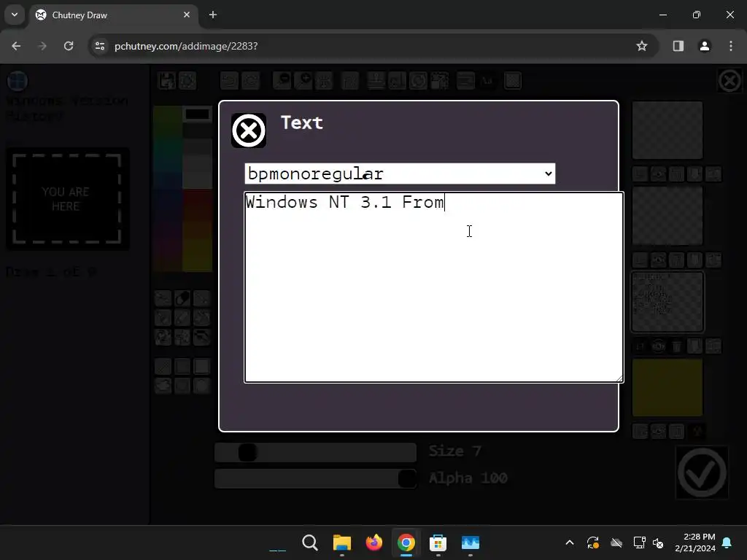The width and height of the screenshot is (747, 560).
Task: Select the top empty layer thumbnail
Action: [667, 130]
